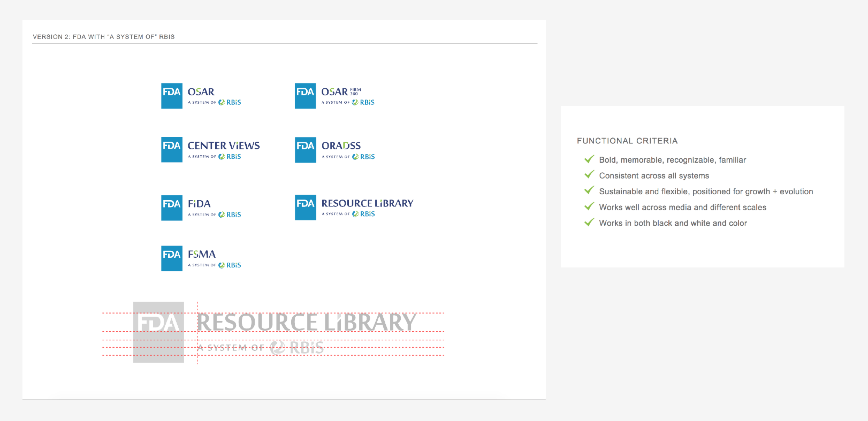The image size is (868, 421).
Task: Click the blue RESOURCE LiBRARY wordmark
Action: (x=367, y=203)
